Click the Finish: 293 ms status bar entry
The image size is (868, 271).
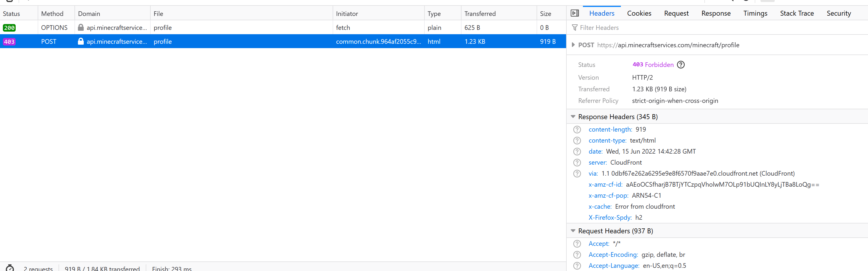tap(172, 268)
